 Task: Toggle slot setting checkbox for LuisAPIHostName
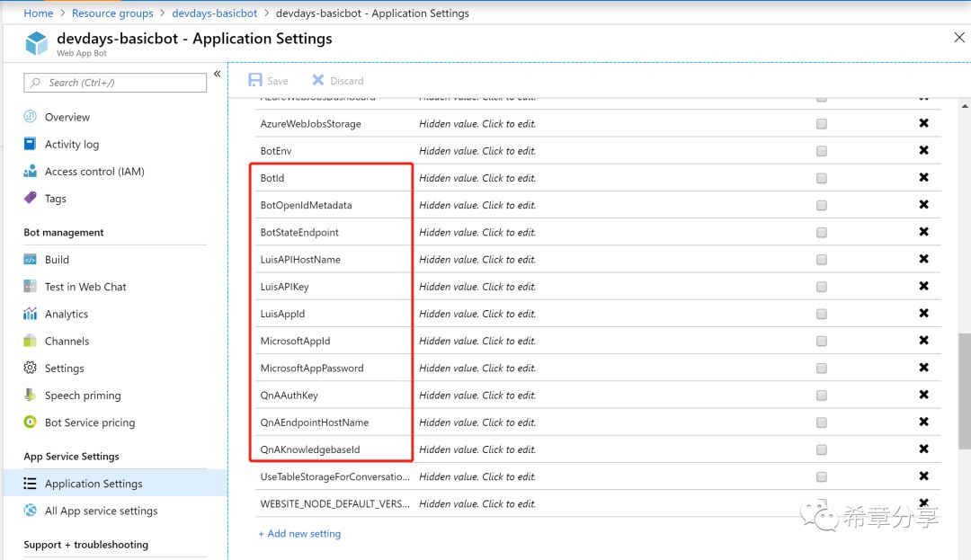click(x=821, y=259)
